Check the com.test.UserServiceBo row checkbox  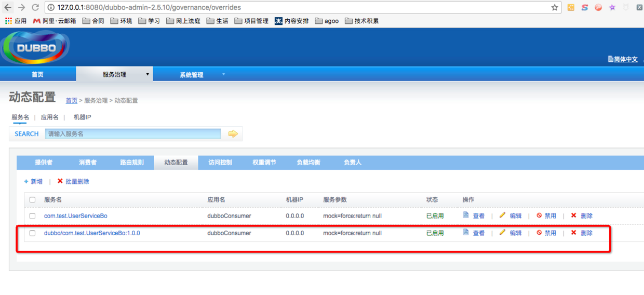(33, 216)
